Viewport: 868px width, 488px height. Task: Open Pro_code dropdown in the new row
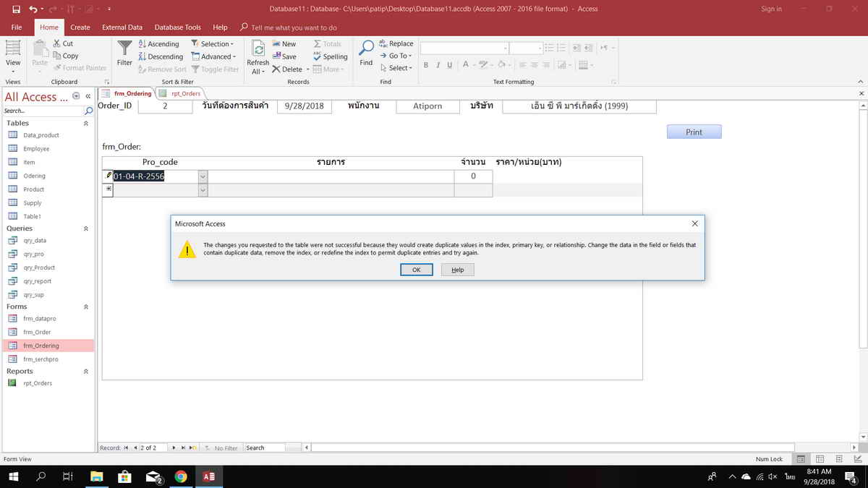click(203, 190)
